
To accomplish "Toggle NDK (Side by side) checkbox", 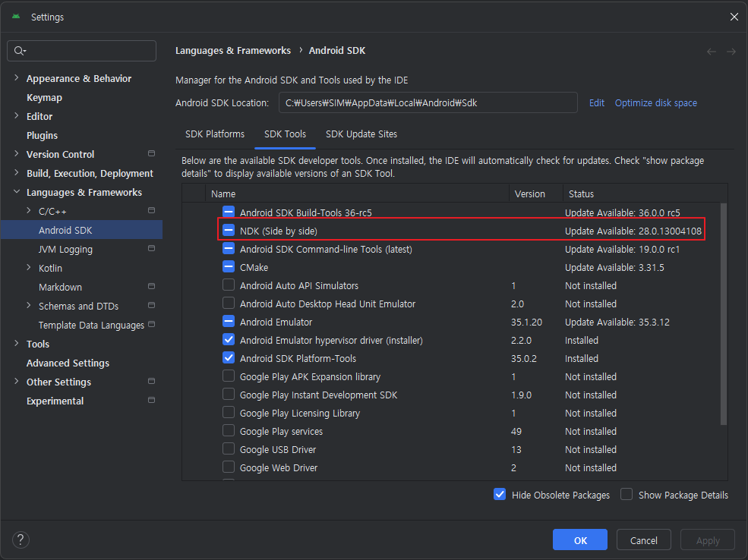I will point(229,230).
